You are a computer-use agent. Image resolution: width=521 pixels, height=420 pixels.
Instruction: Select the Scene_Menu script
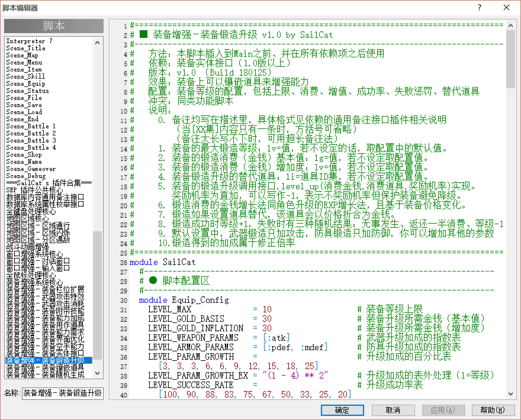click(24, 62)
